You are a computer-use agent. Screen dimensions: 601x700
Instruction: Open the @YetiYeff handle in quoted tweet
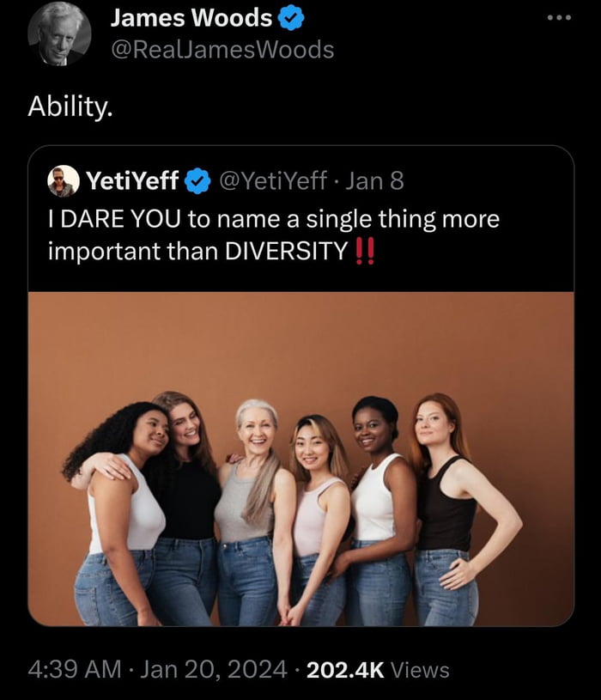pyautogui.click(x=273, y=181)
